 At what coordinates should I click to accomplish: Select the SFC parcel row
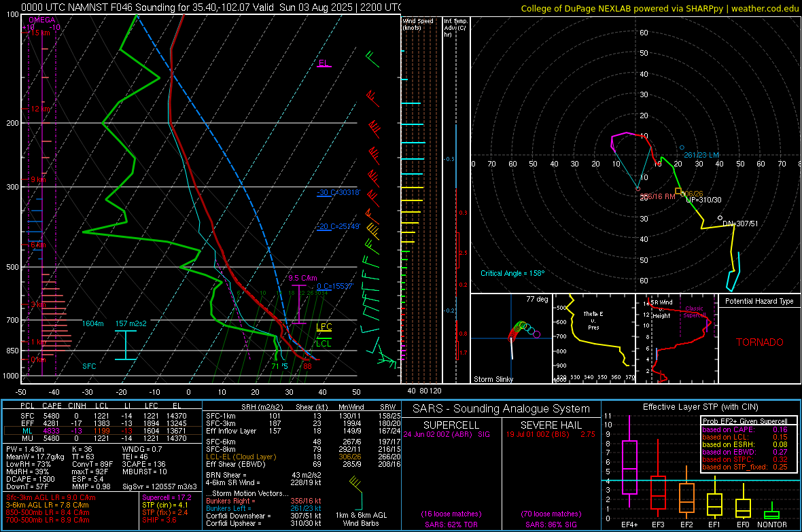(x=102, y=416)
